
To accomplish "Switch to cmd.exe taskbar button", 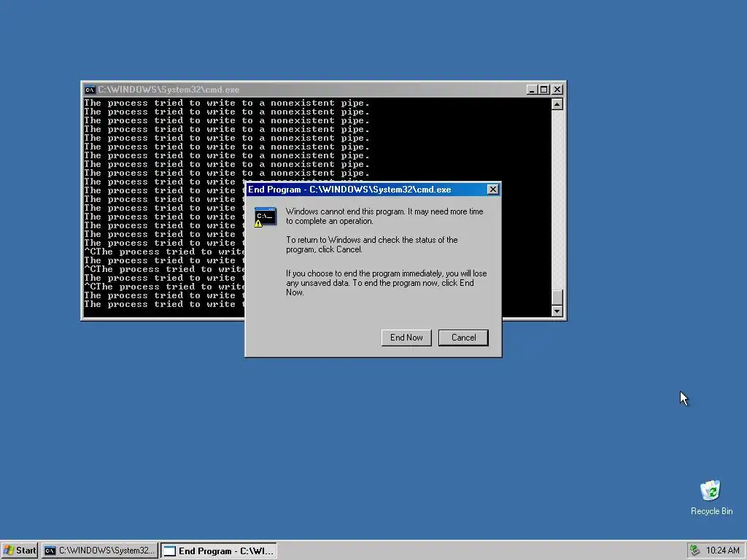I will (100, 551).
